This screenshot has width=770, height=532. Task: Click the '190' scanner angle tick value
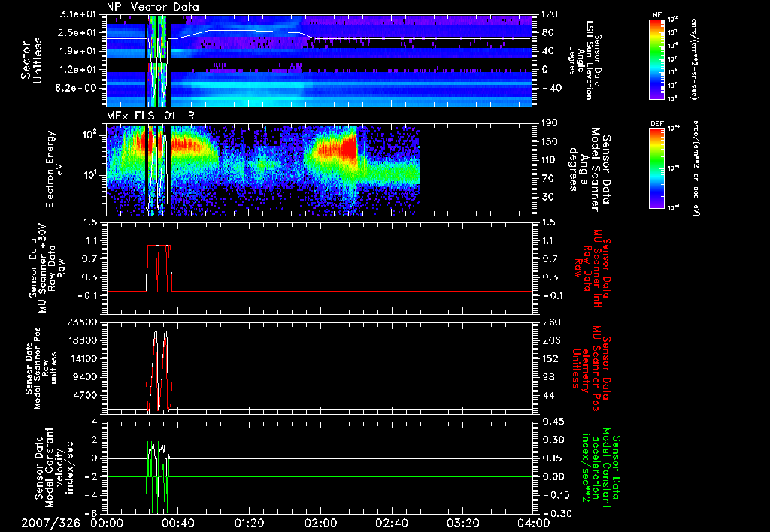click(550, 123)
